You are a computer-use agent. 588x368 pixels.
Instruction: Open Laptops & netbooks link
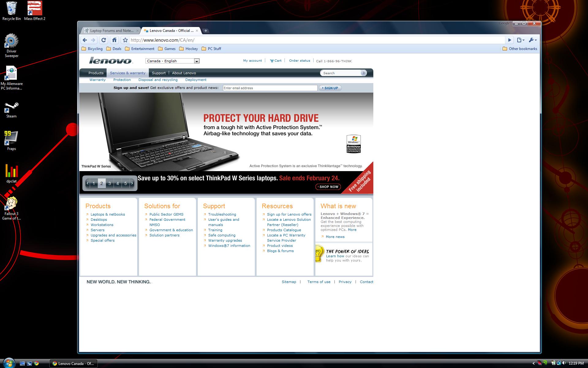107,214
